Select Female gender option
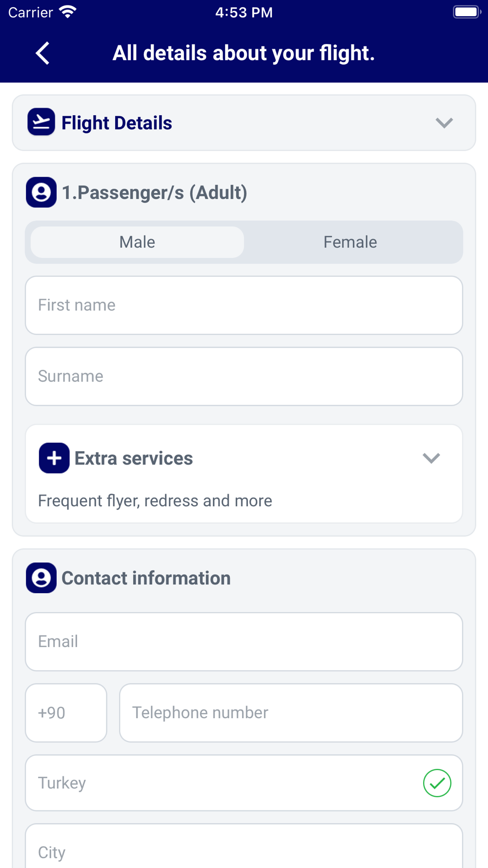This screenshot has width=488, height=868. point(350,242)
